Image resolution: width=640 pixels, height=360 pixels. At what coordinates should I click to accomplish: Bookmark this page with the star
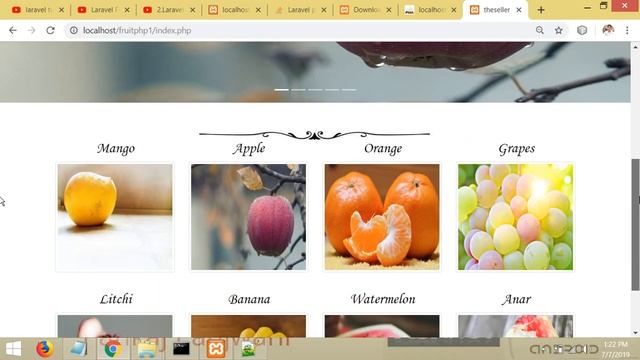pyautogui.click(x=559, y=30)
